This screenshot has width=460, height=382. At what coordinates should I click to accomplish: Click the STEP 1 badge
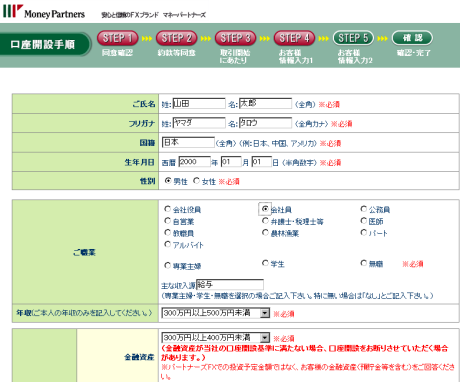pos(118,38)
